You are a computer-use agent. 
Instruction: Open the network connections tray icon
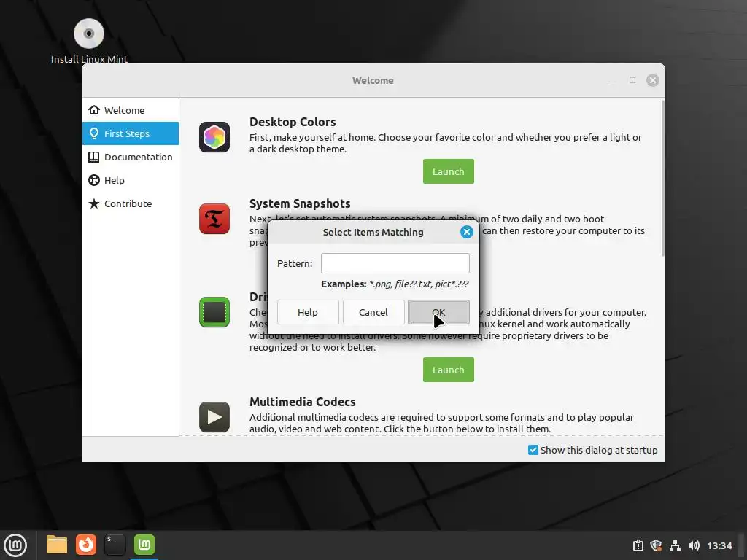tap(675, 545)
